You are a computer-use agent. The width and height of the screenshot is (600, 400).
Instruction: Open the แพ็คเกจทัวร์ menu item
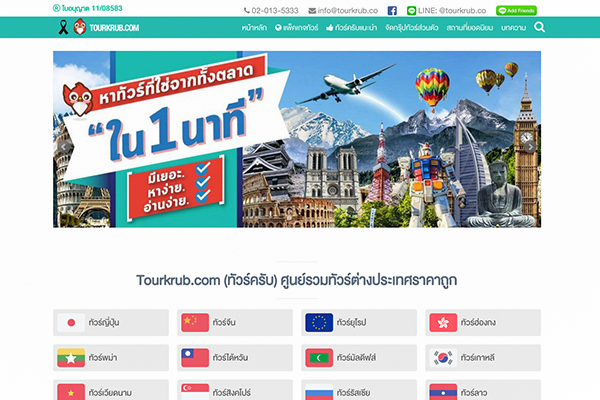[297, 28]
